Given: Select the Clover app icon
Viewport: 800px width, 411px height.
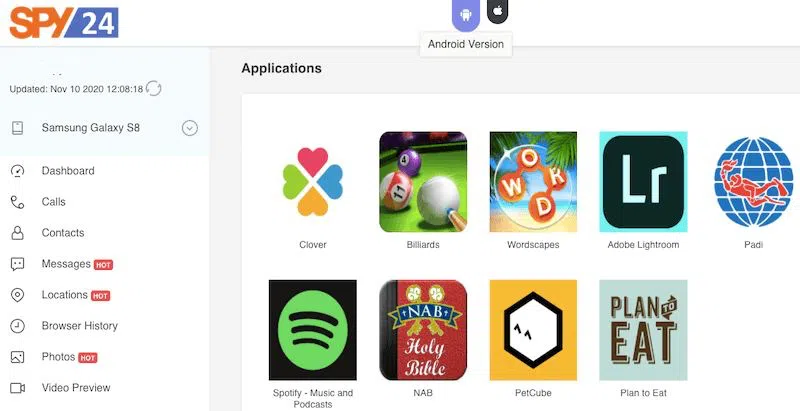Looking at the screenshot, I should click(313, 182).
